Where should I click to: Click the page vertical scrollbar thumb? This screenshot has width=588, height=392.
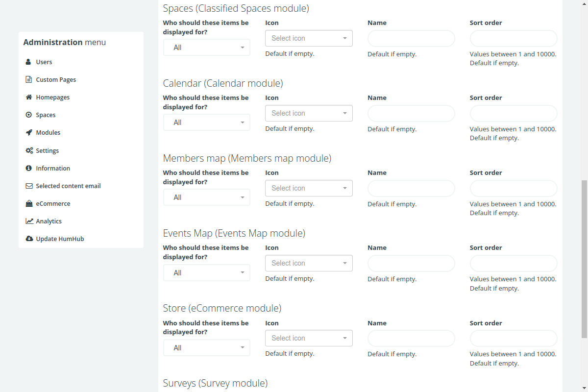pos(584,259)
